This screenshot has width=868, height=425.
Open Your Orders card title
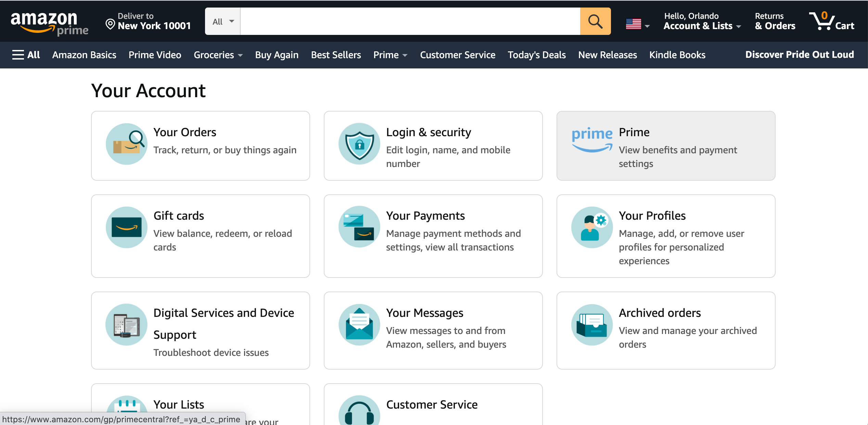[185, 132]
